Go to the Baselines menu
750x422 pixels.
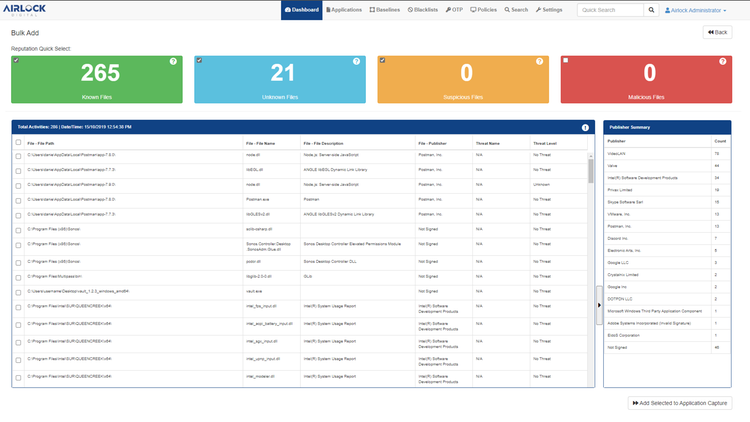pyautogui.click(x=385, y=10)
